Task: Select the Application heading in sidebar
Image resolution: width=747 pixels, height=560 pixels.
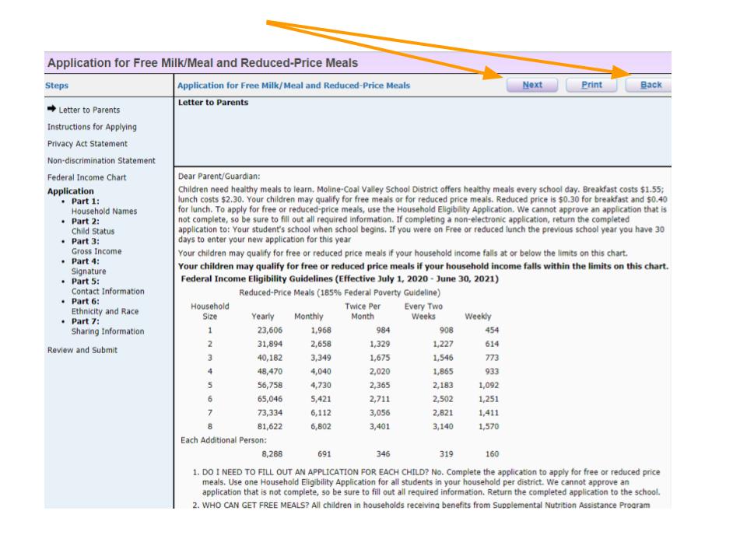Action: (x=71, y=190)
